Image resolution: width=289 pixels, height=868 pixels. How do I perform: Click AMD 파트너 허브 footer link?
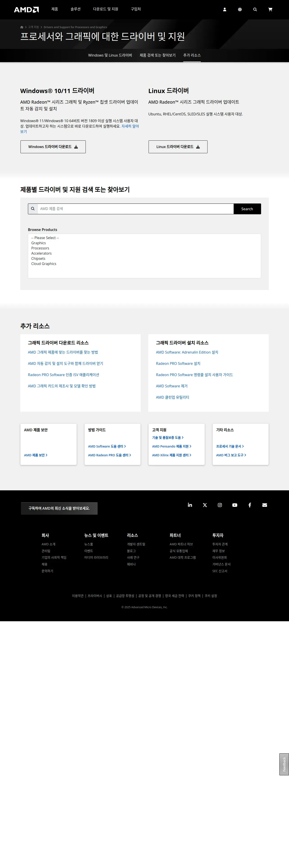click(x=181, y=544)
